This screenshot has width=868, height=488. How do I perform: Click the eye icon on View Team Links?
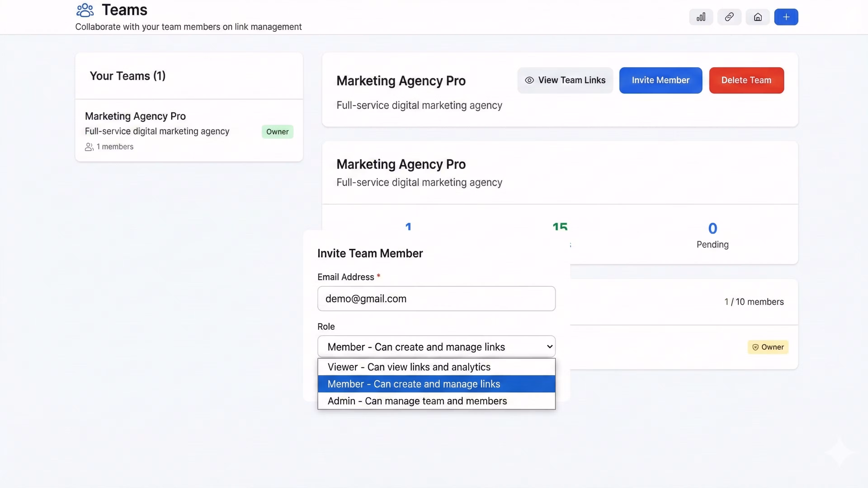pyautogui.click(x=529, y=80)
